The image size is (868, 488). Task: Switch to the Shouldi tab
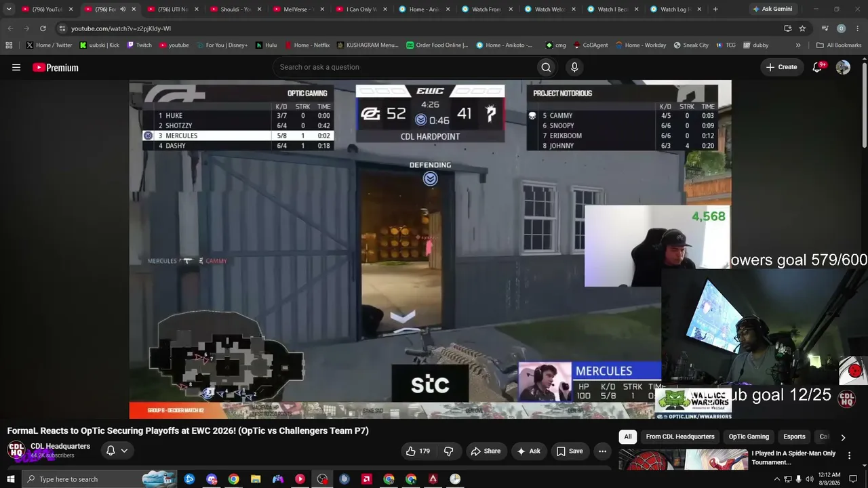[235, 9]
